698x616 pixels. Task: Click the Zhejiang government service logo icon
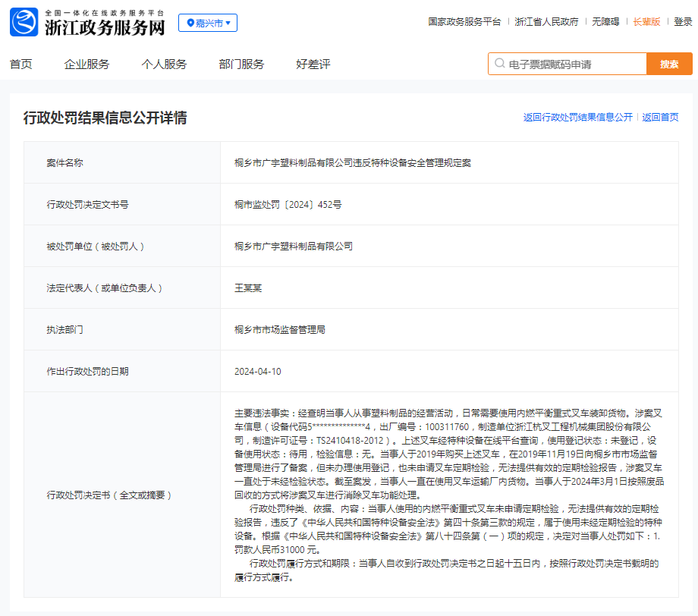pos(24,23)
